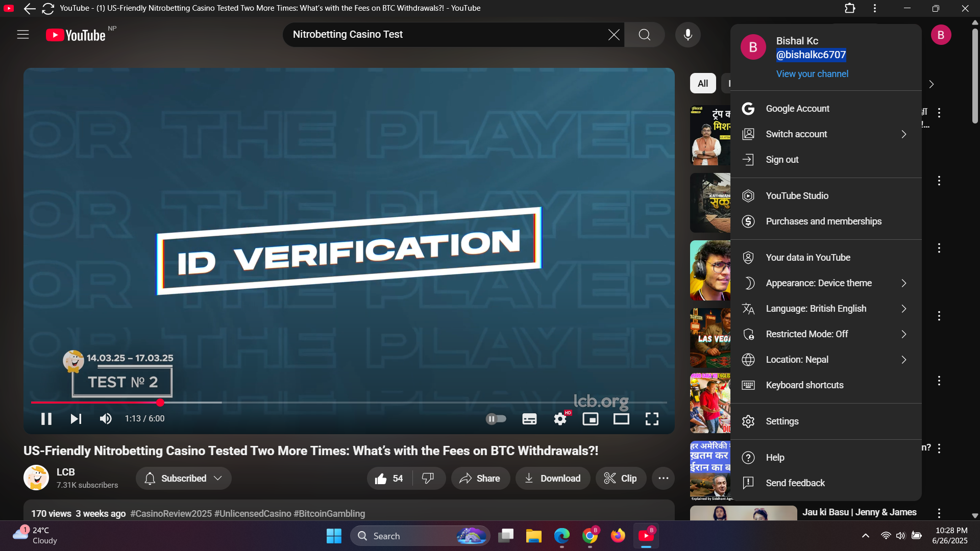Image resolution: width=980 pixels, height=551 pixels.
Task: Create a Clip of the video
Action: (x=621, y=479)
